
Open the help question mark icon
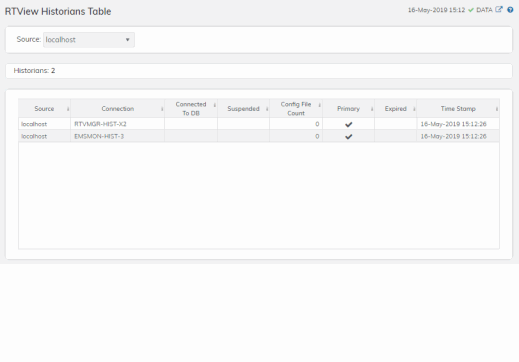510,10
